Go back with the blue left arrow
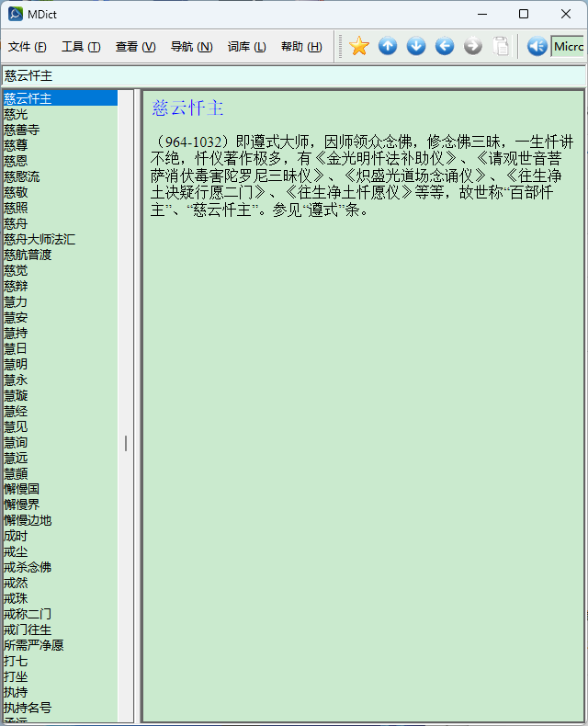The height and width of the screenshot is (726, 588). pyautogui.click(x=445, y=46)
